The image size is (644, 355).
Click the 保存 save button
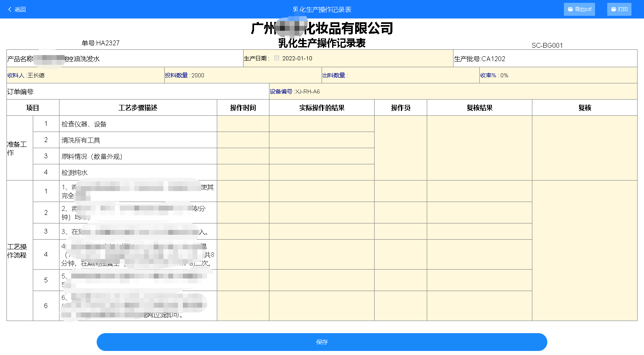point(322,342)
